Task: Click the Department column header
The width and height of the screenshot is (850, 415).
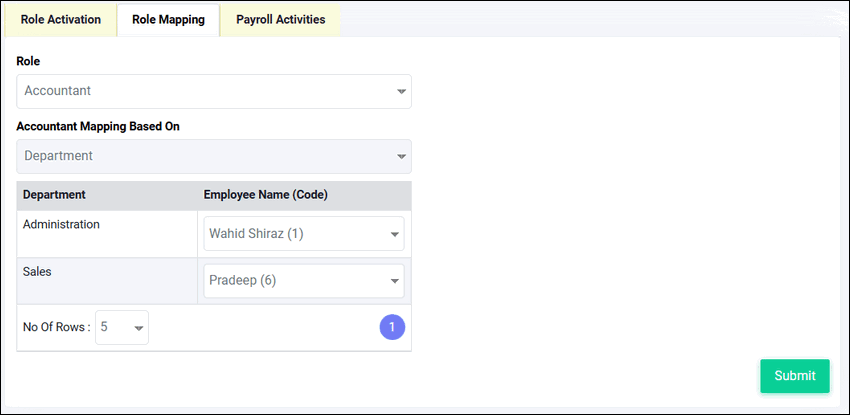Action: (54, 194)
